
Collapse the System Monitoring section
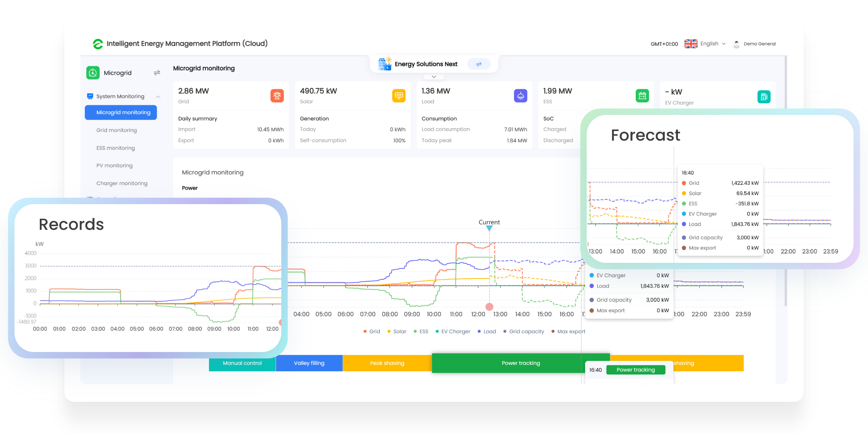[158, 96]
